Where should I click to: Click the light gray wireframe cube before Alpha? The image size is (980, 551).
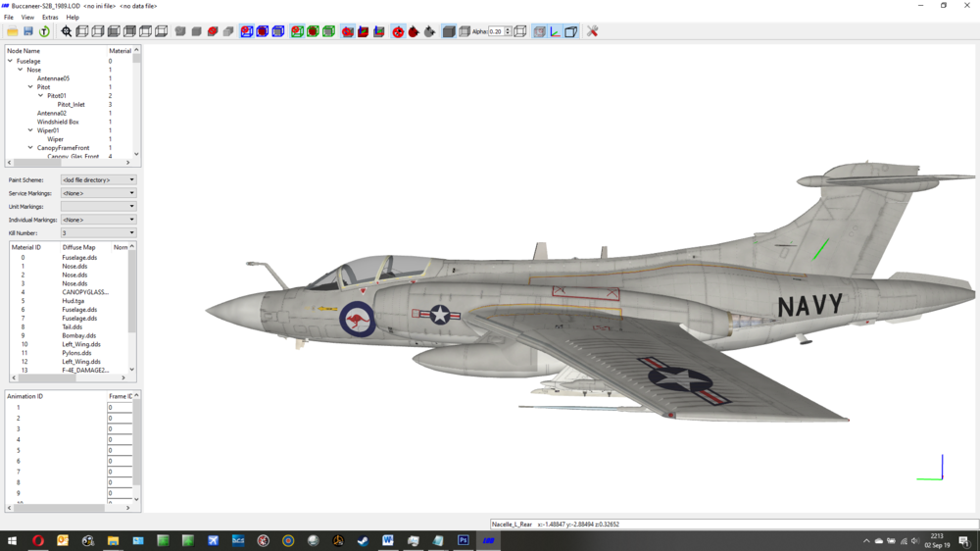tap(465, 31)
